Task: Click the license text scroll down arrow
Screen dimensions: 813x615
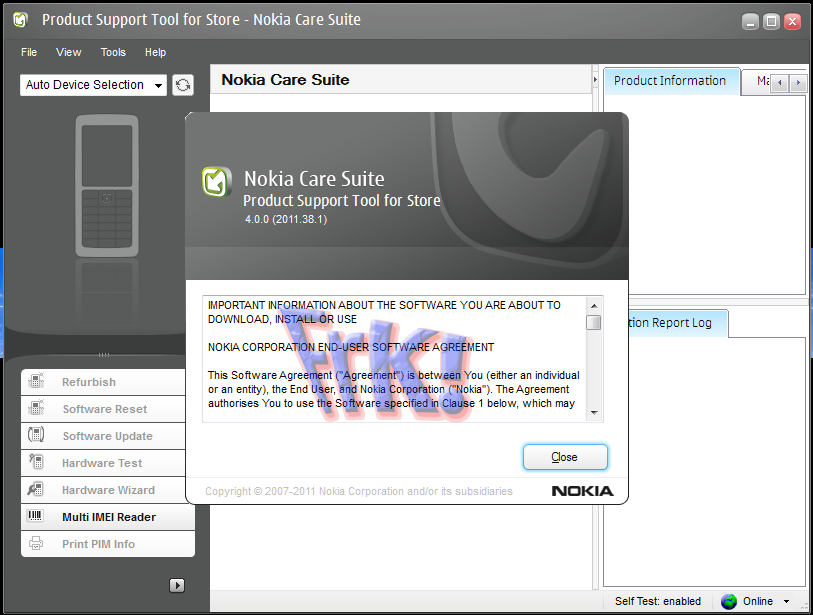Action: tap(594, 413)
